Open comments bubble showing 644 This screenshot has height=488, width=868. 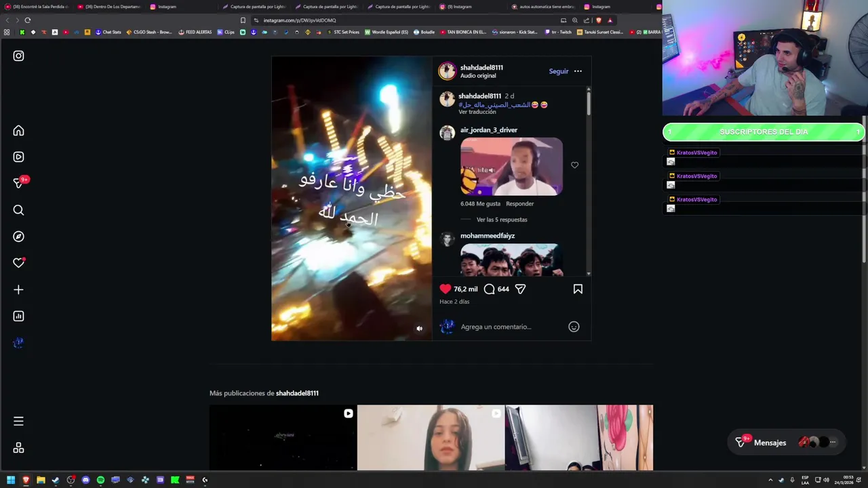(x=489, y=289)
